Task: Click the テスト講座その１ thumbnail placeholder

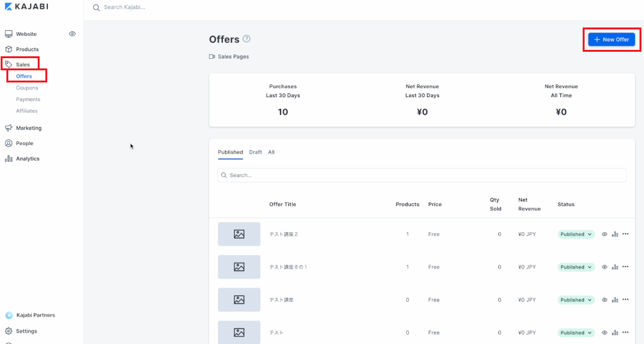Action: pos(239,267)
